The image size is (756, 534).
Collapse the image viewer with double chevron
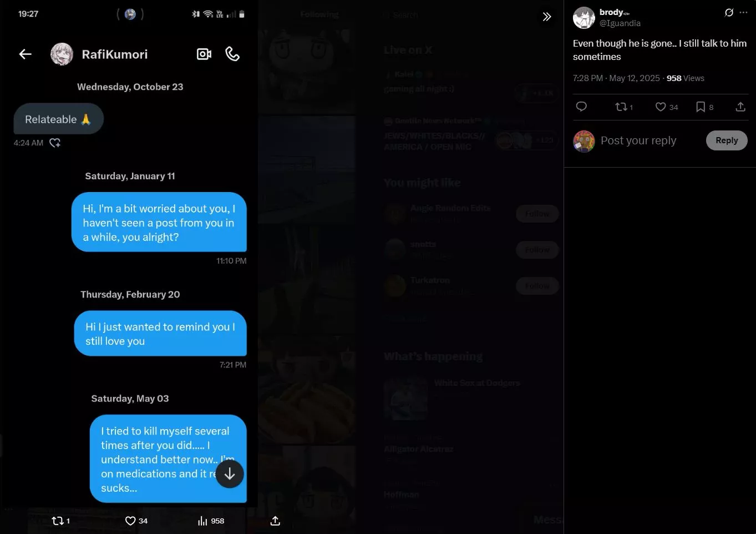pyautogui.click(x=547, y=17)
